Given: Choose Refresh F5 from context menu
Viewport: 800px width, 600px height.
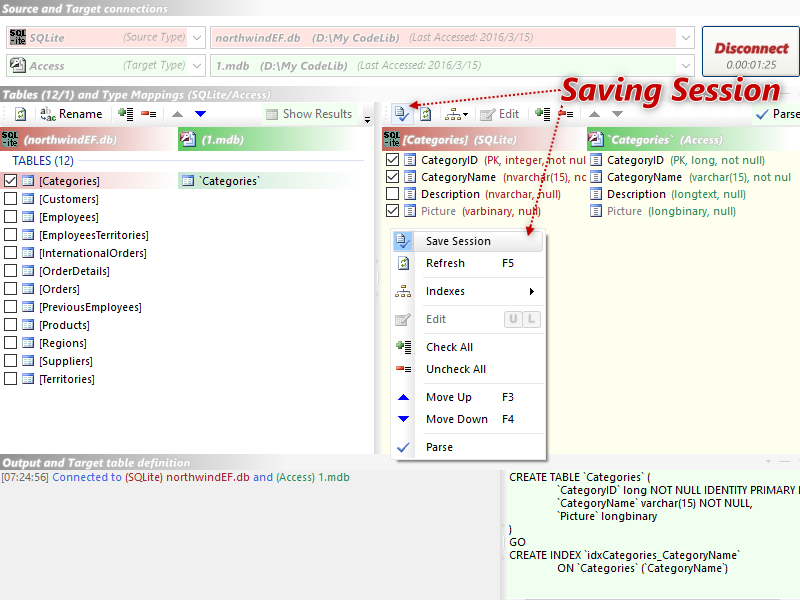Looking at the screenshot, I should click(x=468, y=263).
